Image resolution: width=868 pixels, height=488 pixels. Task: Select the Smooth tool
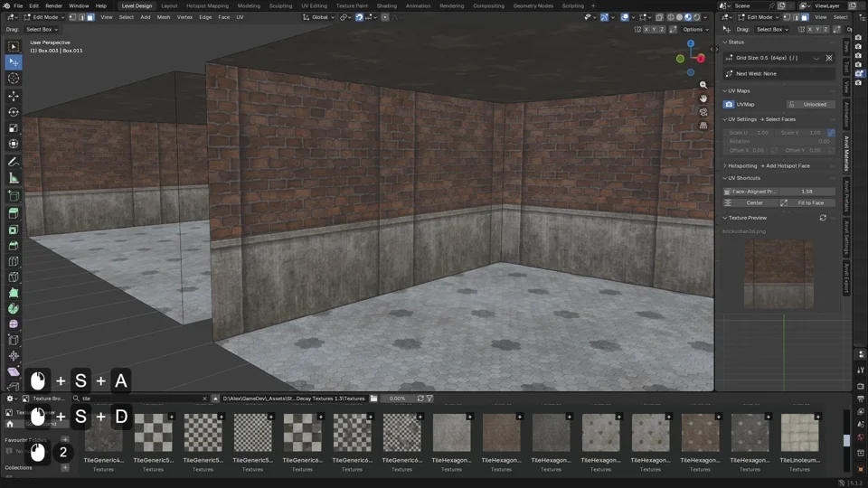(14, 324)
